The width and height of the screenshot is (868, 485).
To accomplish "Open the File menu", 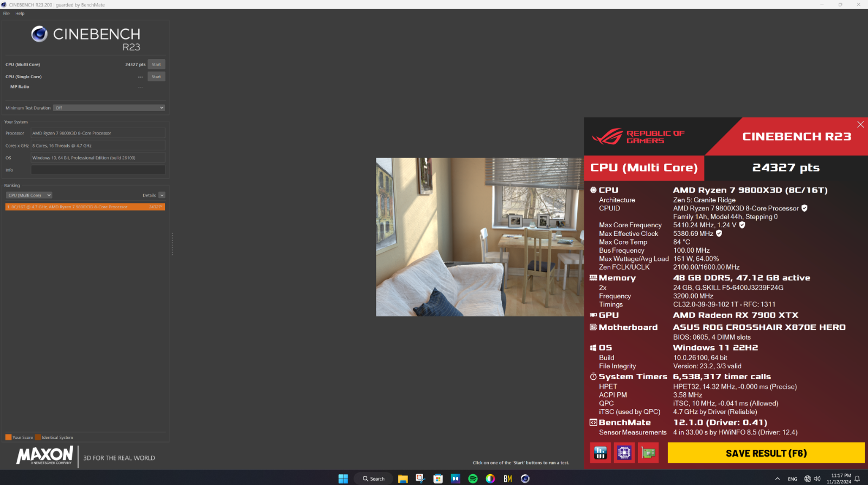I will pos(7,14).
